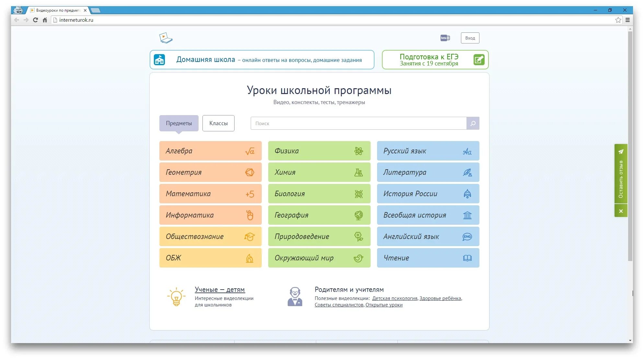Click the magnifier search icon button

[x=473, y=123]
